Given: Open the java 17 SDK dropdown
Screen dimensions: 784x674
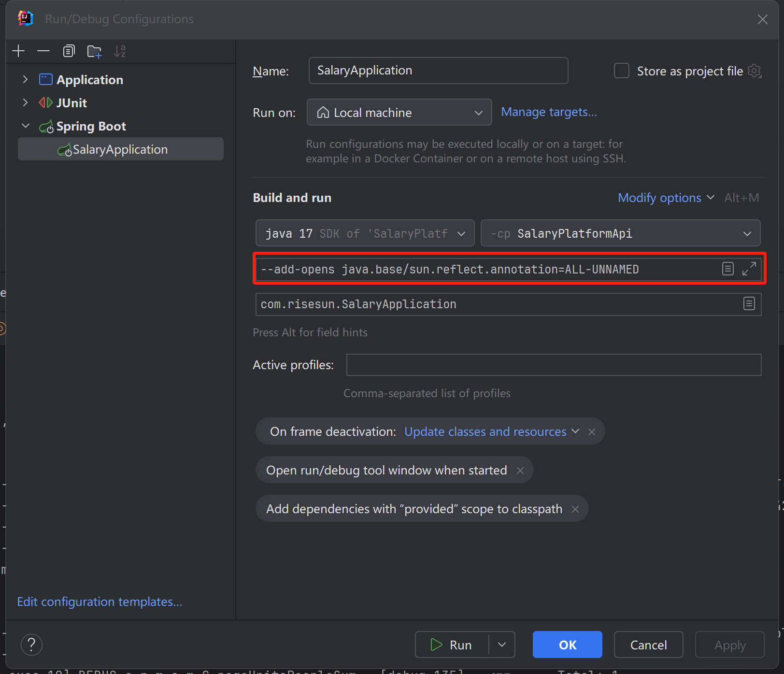Looking at the screenshot, I should (461, 233).
